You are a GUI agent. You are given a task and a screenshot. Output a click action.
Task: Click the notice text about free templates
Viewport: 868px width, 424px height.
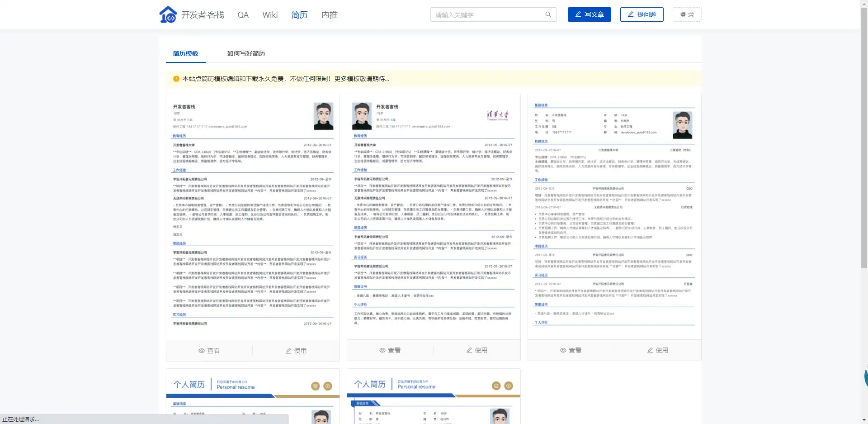[286, 79]
